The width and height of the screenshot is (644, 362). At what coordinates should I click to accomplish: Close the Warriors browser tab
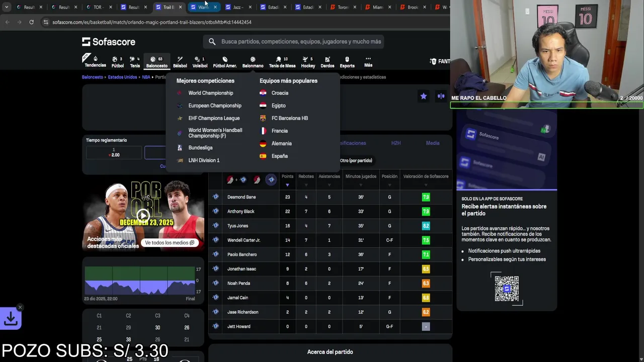[215, 7]
